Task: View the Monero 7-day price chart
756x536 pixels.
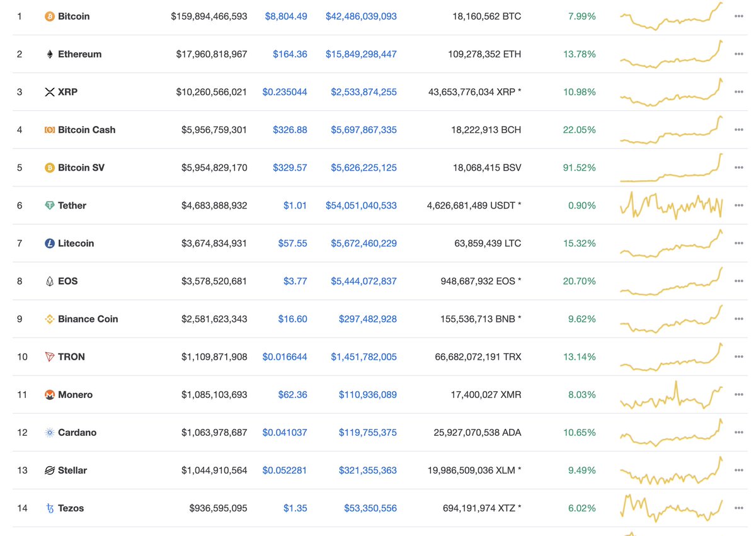Action: [x=672, y=394]
